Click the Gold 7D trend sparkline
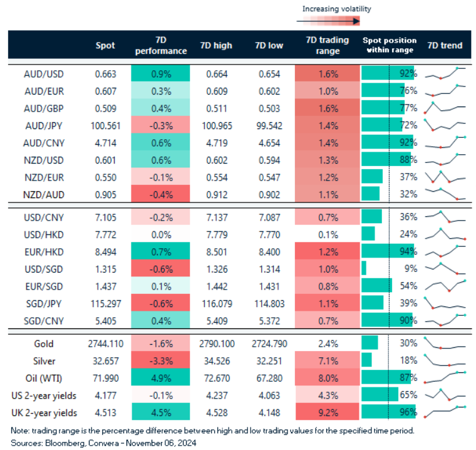The width and height of the screenshot is (476, 450). (x=445, y=343)
